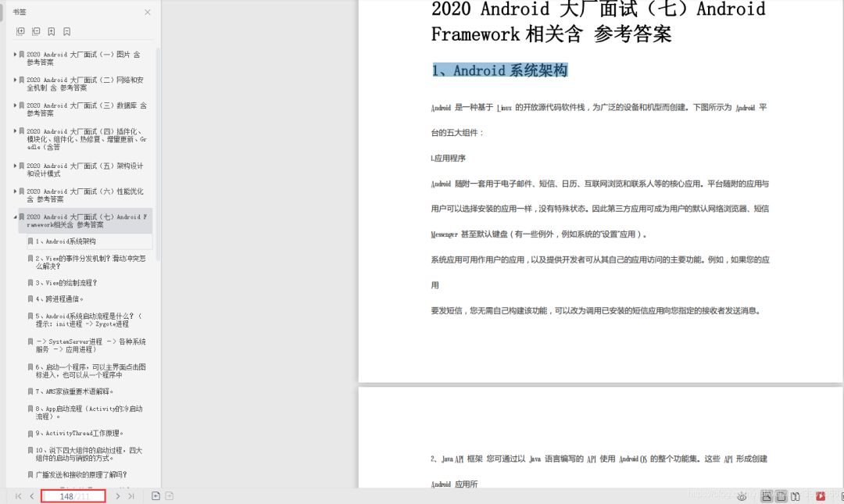This screenshot has height=504, width=844.
Task: Start slideshow with the red play icon
Action: 821,496
